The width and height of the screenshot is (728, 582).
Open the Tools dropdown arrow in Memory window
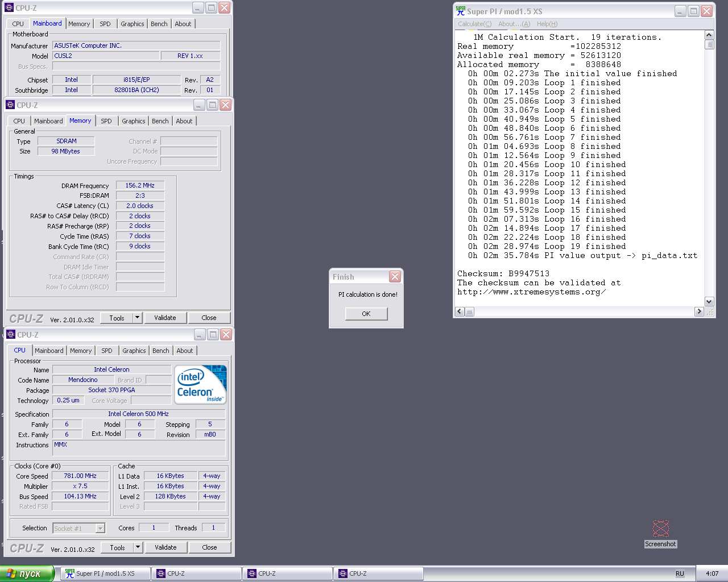pyautogui.click(x=137, y=318)
